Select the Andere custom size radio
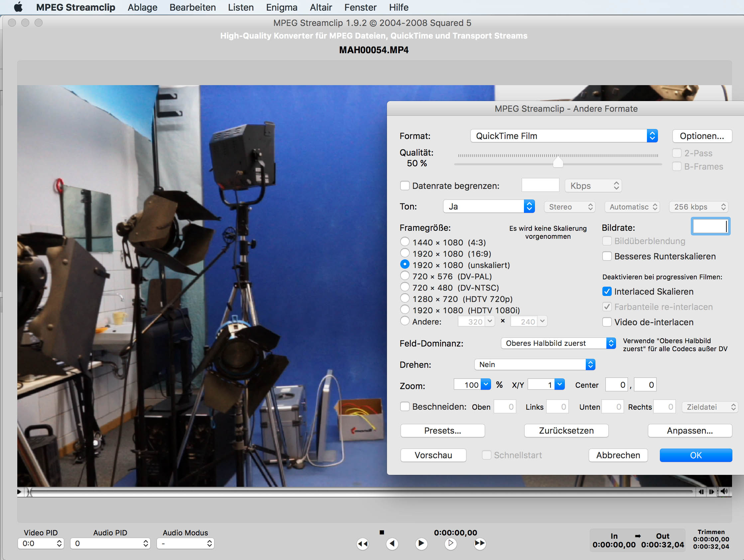This screenshot has height=560, width=744. click(x=405, y=321)
